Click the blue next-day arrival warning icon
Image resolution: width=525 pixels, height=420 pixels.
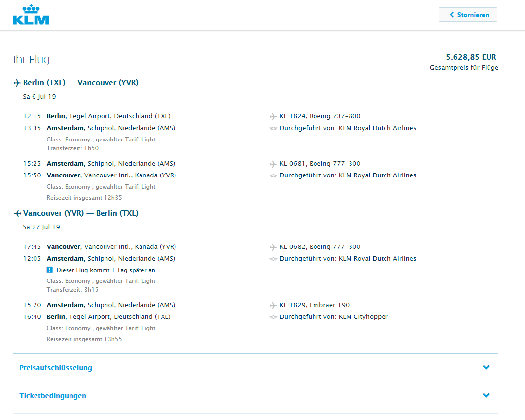pyautogui.click(x=50, y=270)
